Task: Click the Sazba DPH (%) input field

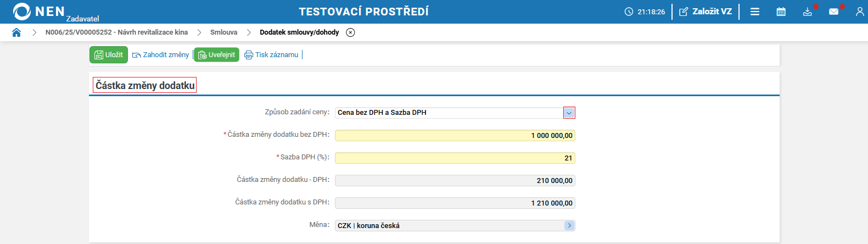Action: (455, 158)
